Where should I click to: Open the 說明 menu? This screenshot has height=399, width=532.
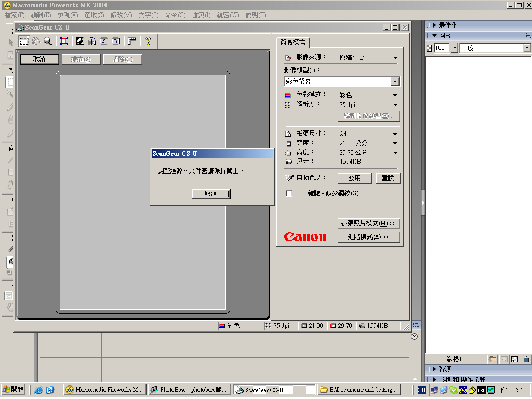coord(256,15)
